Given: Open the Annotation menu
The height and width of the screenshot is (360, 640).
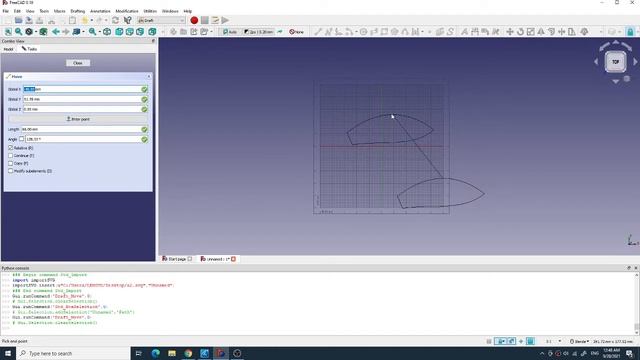Looking at the screenshot, I should tap(100, 11).
